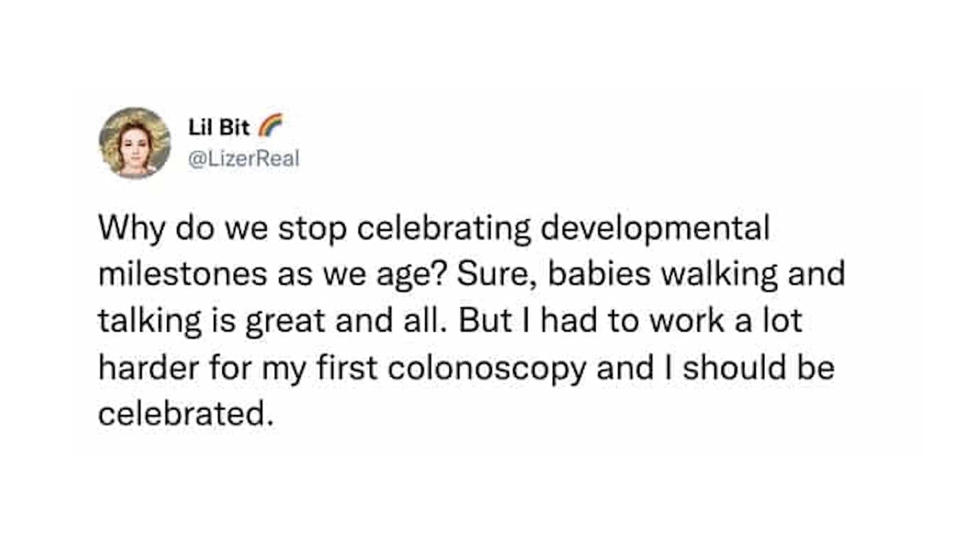Click the Lil Bit profile avatar
958x560 pixels.
pyautogui.click(x=134, y=143)
